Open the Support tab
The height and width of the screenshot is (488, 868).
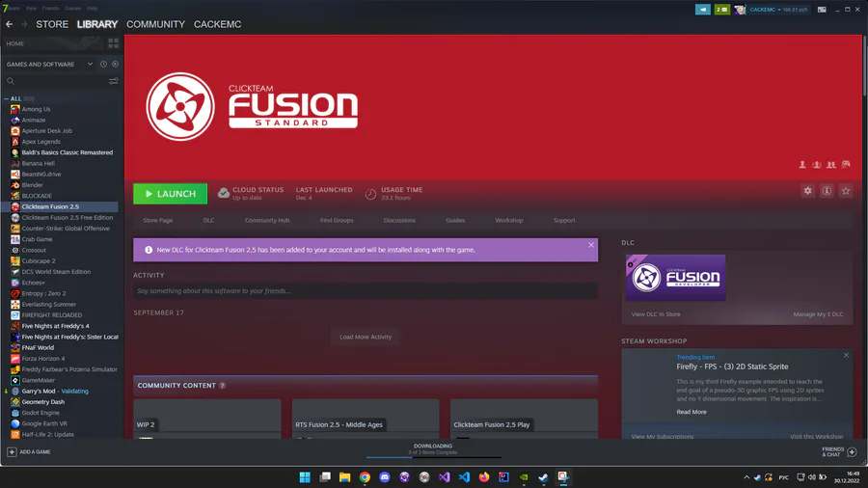pos(564,220)
